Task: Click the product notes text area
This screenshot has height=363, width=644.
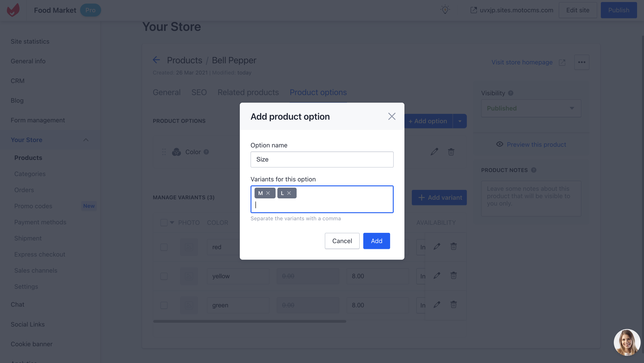Action: (531, 199)
